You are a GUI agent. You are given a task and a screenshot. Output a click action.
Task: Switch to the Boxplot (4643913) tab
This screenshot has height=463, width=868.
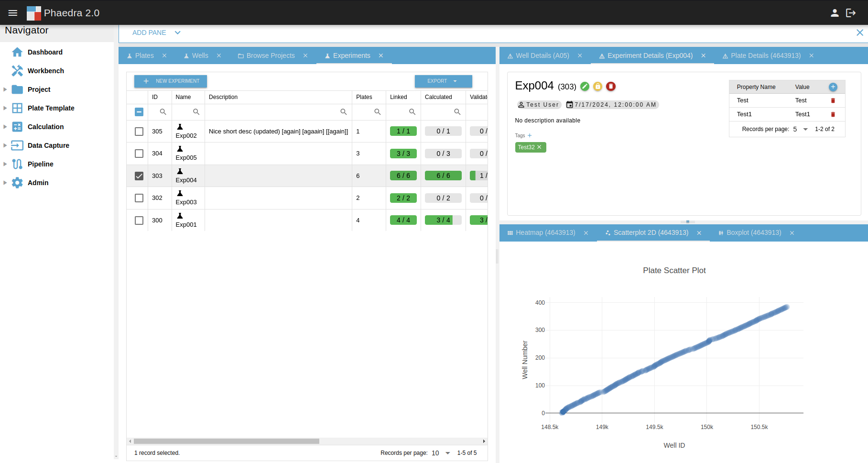[x=753, y=233]
